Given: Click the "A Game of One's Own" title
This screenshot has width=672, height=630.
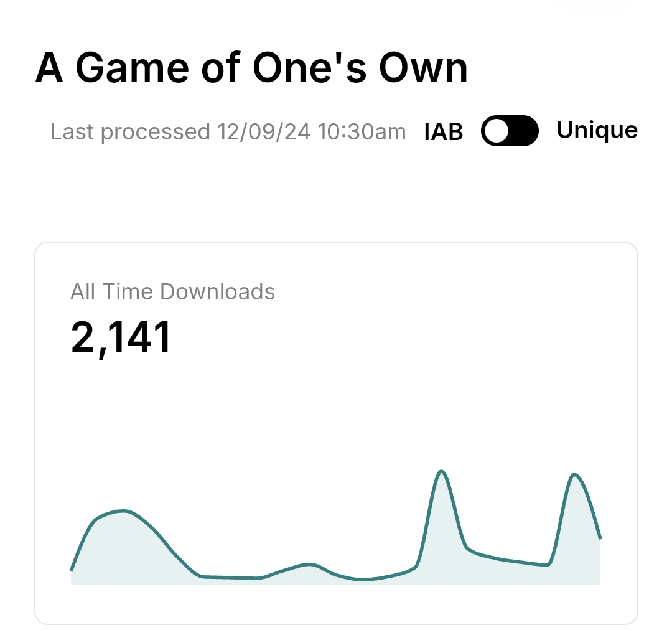Looking at the screenshot, I should [251, 67].
